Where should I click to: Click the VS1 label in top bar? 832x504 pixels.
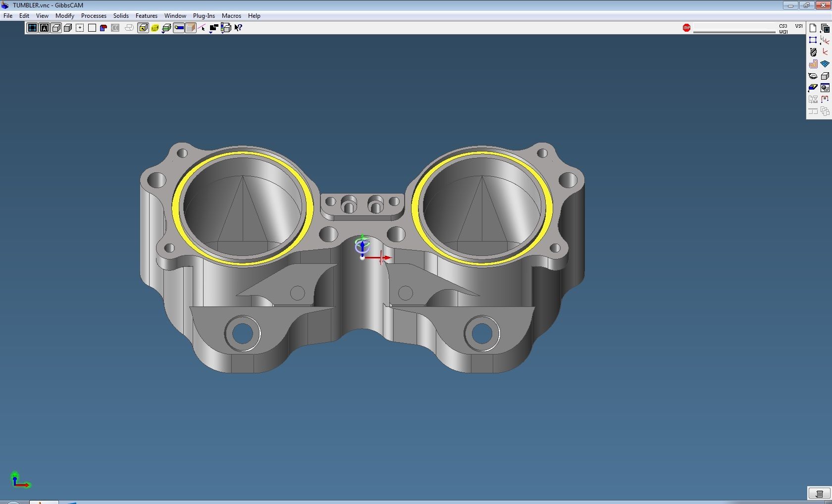[x=799, y=26]
